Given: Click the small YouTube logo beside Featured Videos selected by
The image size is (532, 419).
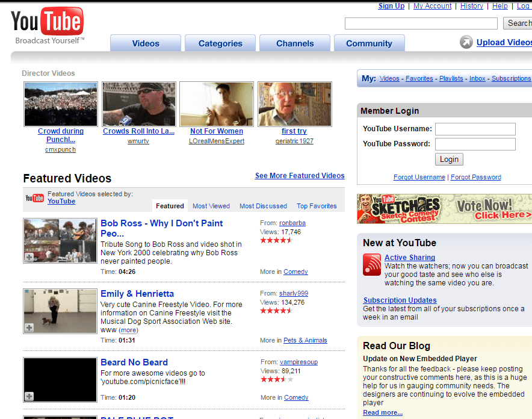Looking at the screenshot, I should point(35,198).
